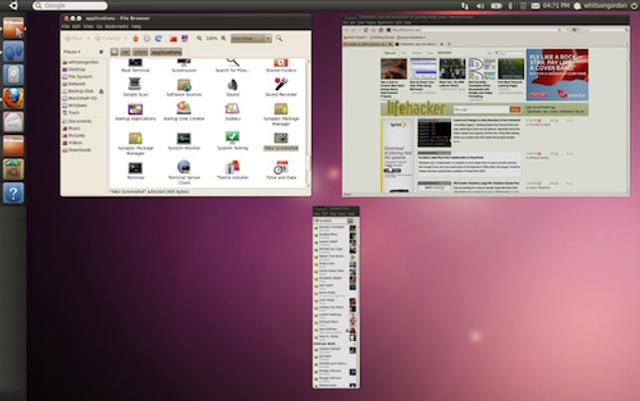This screenshot has width=640, height=401.
Task: Launch System Monitor from the applications folder
Action: coord(184,138)
